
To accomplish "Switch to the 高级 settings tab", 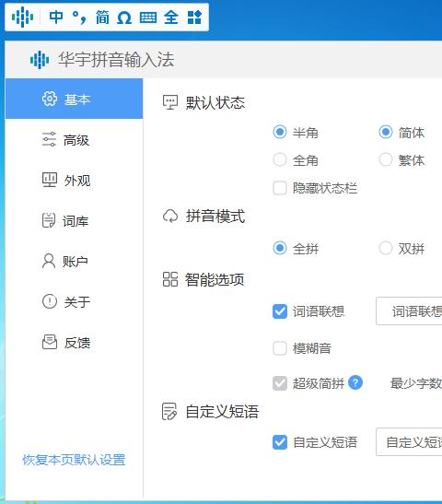I will (75, 139).
